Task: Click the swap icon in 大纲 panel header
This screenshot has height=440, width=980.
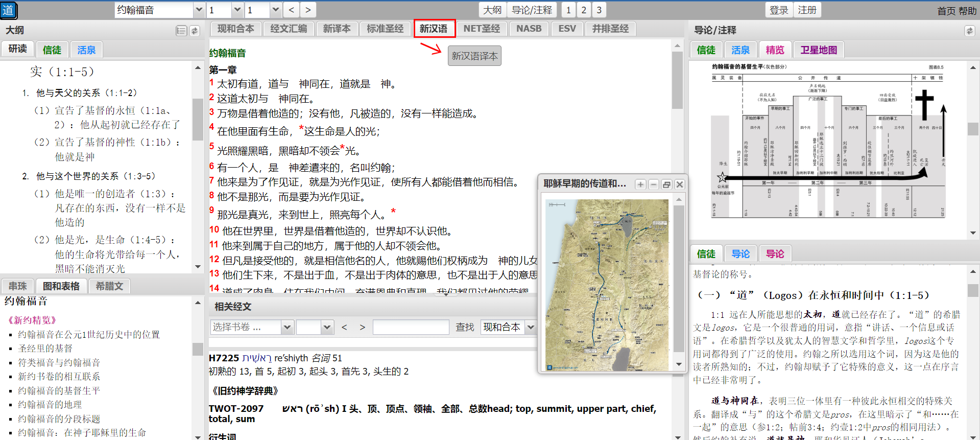Action: click(195, 31)
